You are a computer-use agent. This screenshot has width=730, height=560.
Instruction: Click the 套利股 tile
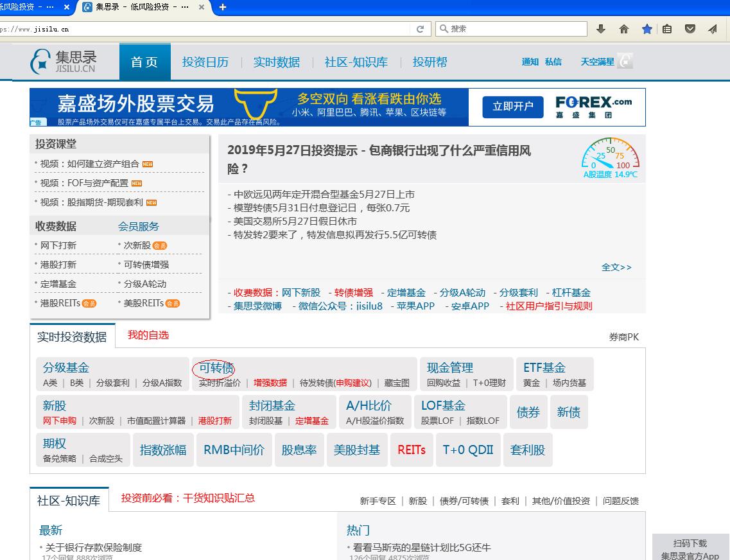[x=528, y=450]
